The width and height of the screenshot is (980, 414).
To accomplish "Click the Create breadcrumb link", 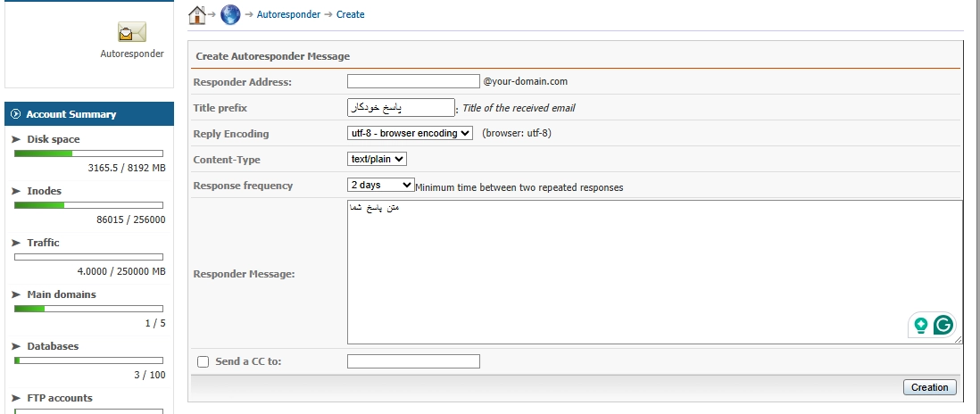I will (350, 14).
